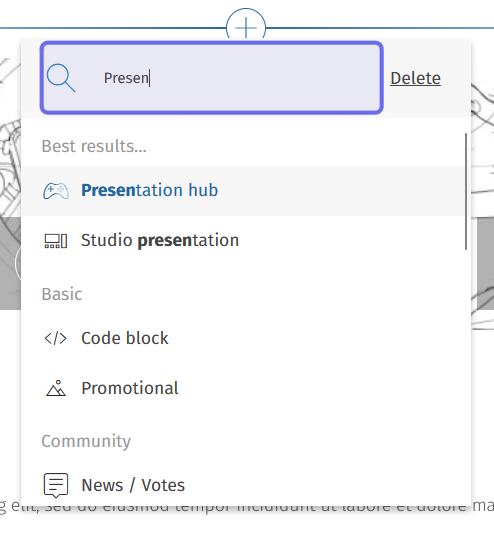Select the Presentation hub result
The width and height of the screenshot is (494, 533).
pos(243,191)
